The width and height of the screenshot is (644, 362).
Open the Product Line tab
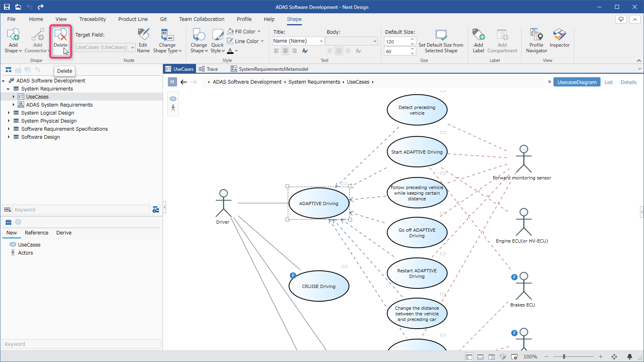pyautogui.click(x=133, y=19)
